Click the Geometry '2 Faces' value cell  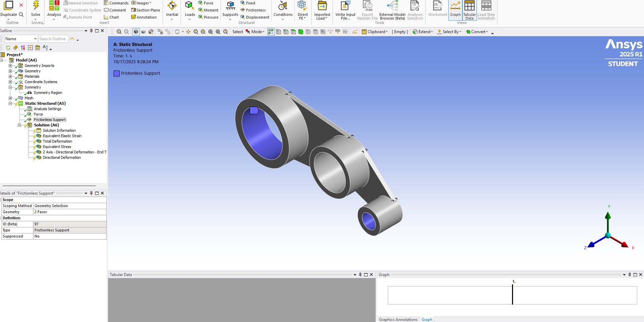(70, 212)
